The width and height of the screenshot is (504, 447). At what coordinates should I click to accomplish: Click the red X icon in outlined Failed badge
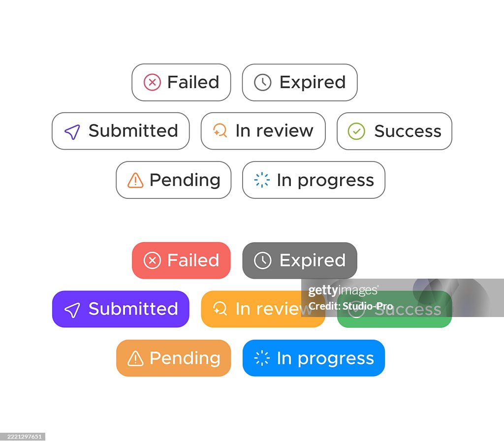[x=152, y=82]
